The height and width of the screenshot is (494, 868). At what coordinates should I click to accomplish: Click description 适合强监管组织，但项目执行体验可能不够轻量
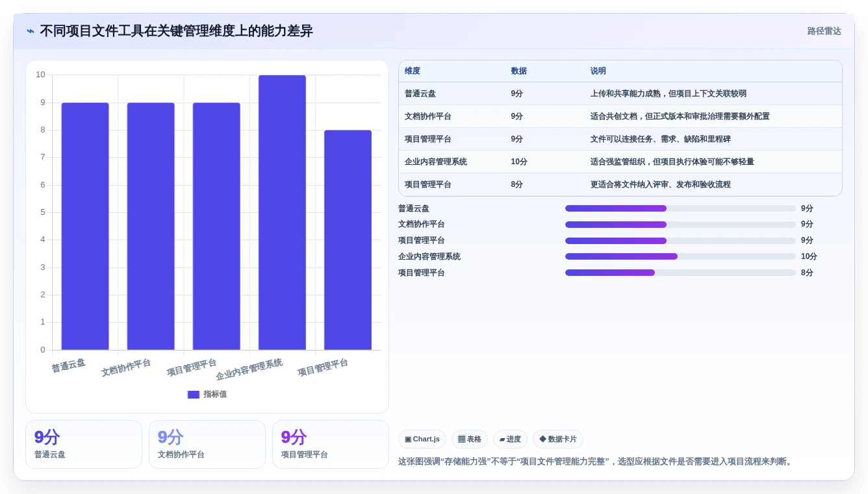[672, 162]
